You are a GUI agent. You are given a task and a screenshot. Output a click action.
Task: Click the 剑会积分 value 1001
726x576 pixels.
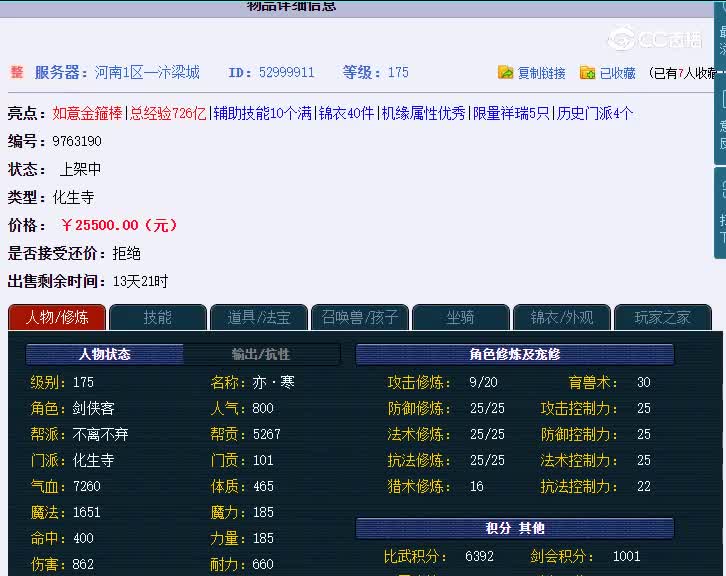626,556
